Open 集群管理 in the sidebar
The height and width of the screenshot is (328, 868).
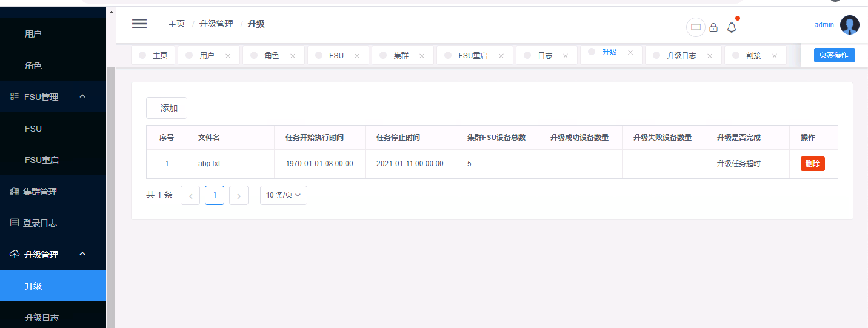tap(53, 191)
